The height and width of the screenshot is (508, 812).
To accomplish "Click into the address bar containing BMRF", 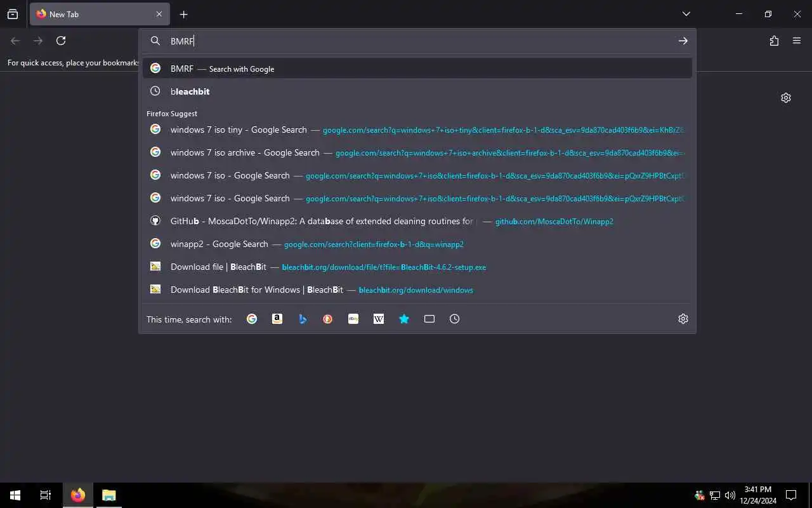I will [419, 41].
